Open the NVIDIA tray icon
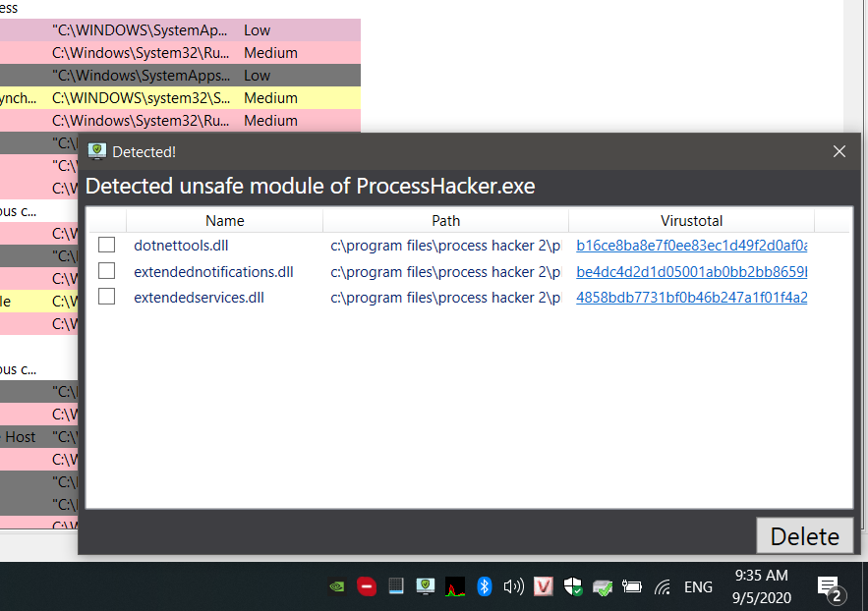Viewport: 868px width, 611px height. (336, 586)
